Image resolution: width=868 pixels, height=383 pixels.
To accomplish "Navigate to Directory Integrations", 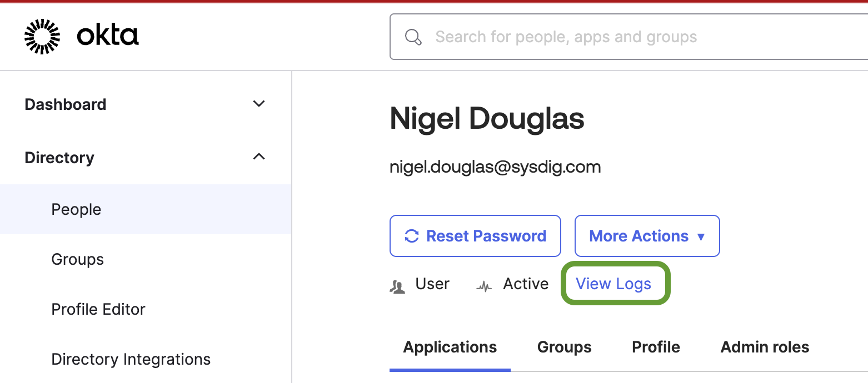I will pos(131,359).
